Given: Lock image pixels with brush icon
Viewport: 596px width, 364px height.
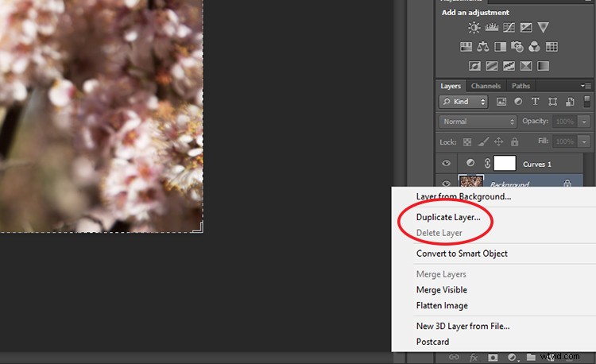Looking at the screenshot, I should pos(483,142).
